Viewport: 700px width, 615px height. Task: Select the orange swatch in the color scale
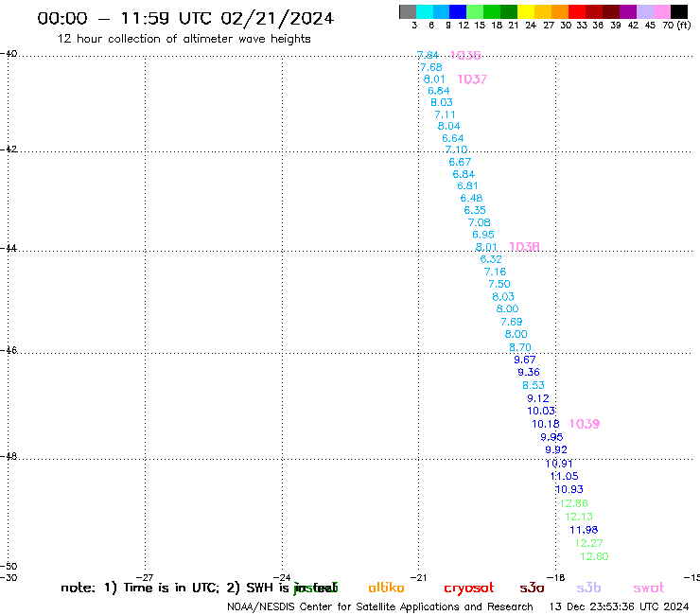[x=560, y=11]
